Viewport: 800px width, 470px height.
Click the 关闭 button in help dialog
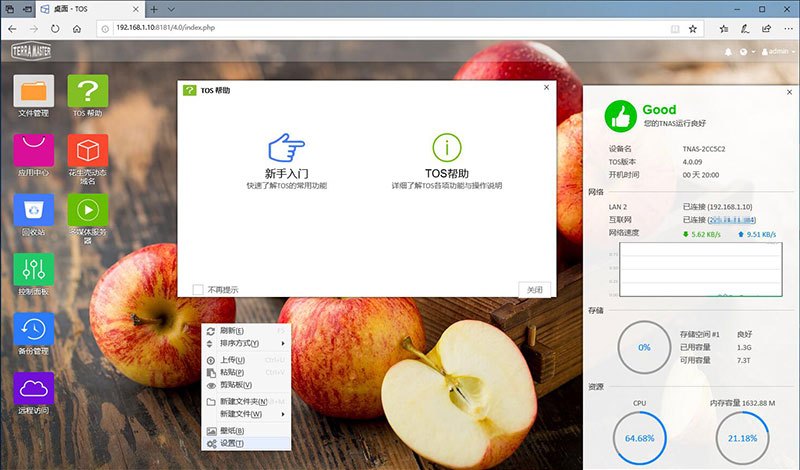point(534,290)
